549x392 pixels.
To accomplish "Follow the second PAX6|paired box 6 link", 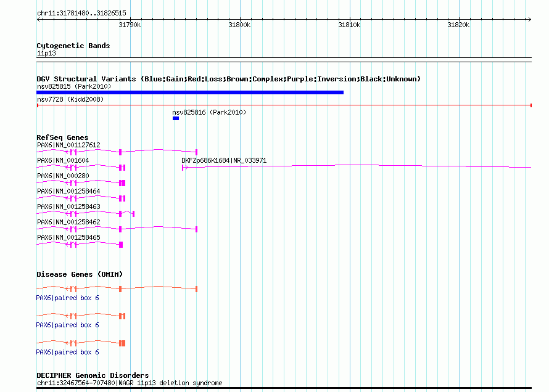I will pos(68,325).
